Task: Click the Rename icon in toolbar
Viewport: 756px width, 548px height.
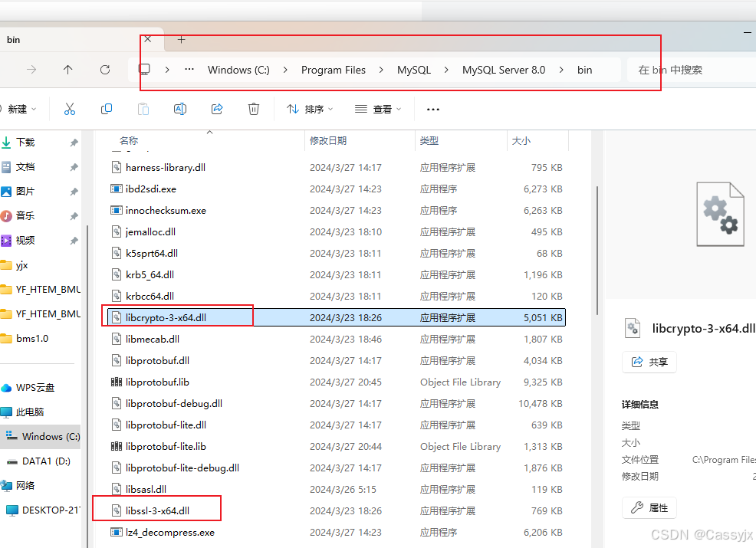Action: point(180,109)
